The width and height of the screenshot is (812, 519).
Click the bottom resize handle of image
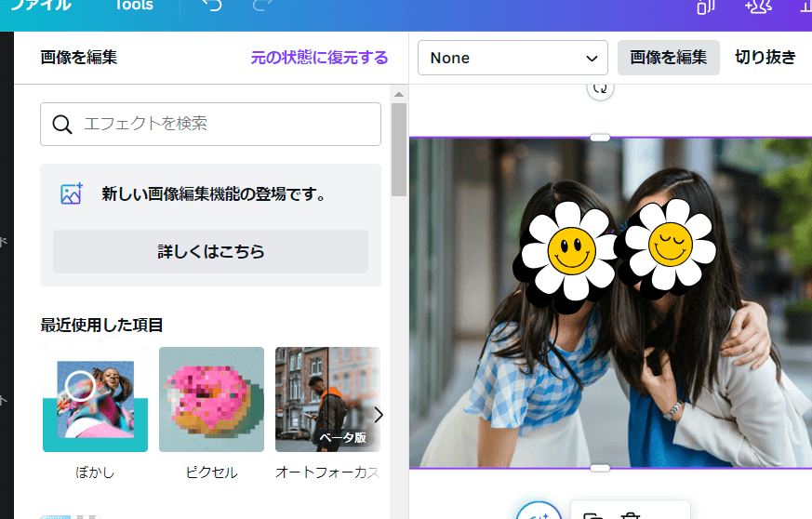(x=600, y=468)
